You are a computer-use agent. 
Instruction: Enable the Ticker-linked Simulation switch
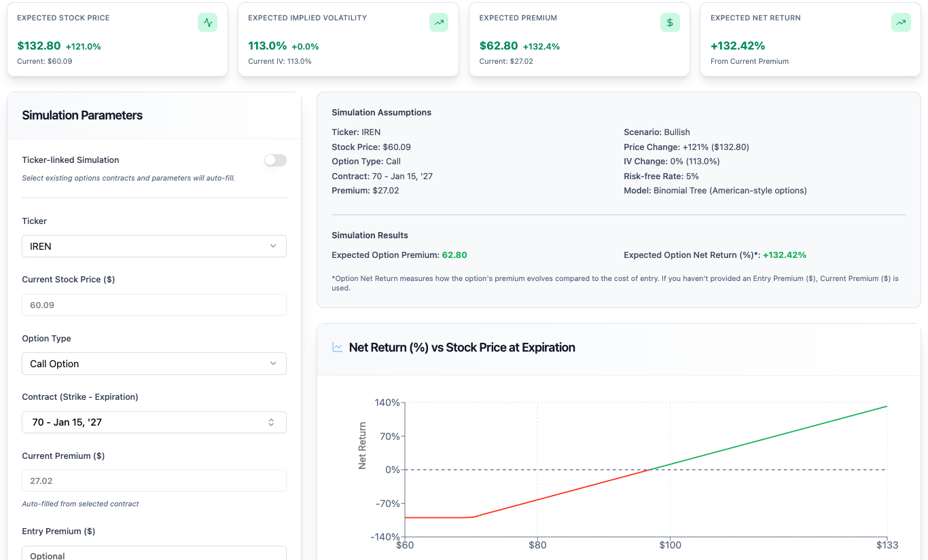point(275,160)
